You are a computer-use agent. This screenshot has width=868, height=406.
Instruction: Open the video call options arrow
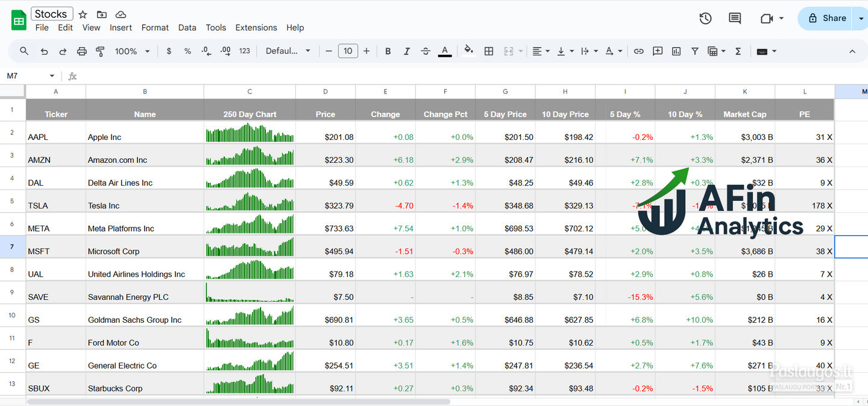click(781, 18)
